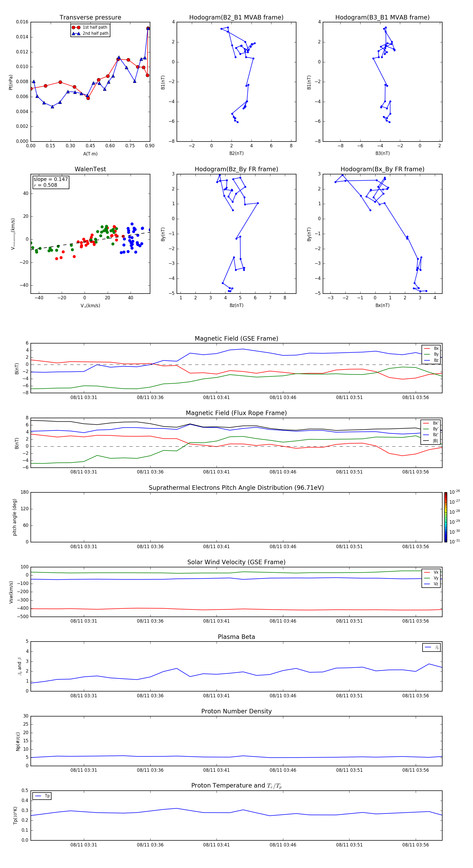Select the "r = 0.508" annotation
The height and width of the screenshot is (868, 473).
click(45, 185)
